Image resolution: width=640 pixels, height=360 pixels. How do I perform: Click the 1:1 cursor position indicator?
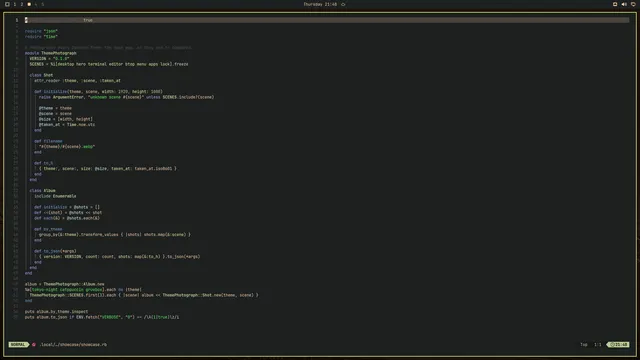pos(598,344)
